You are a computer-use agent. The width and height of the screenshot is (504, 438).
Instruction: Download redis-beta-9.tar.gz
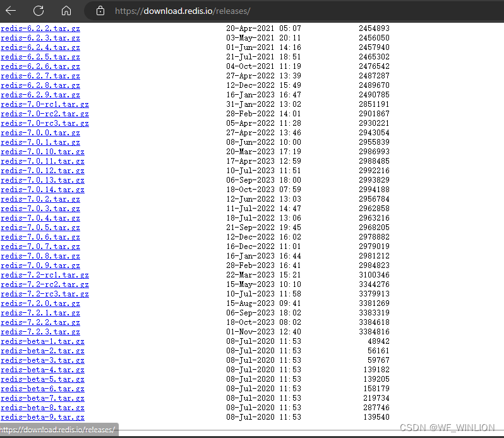pyautogui.click(x=42, y=417)
